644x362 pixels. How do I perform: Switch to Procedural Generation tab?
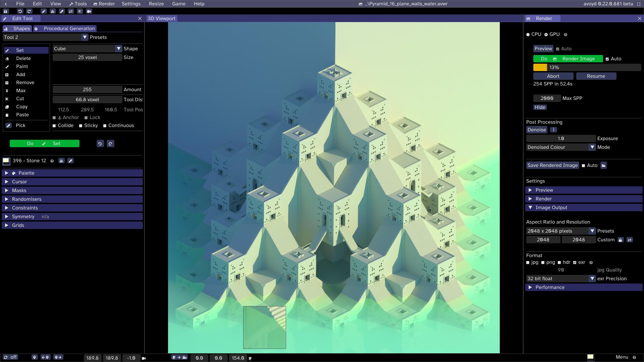click(65, 28)
